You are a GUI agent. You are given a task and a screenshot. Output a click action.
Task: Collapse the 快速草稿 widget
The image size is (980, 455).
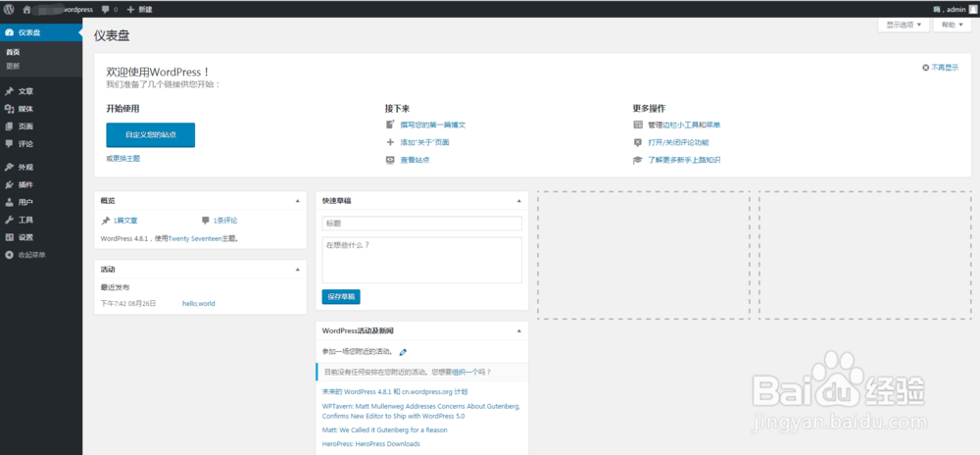tap(518, 201)
